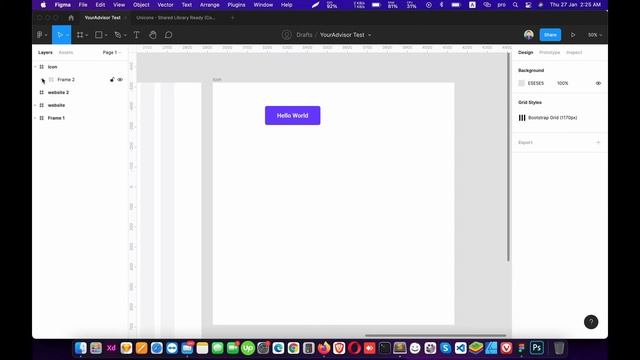Image resolution: width=640 pixels, height=360 pixels.
Task: Toggle visibility of Frame 2 layer
Action: (x=120, y=80)
